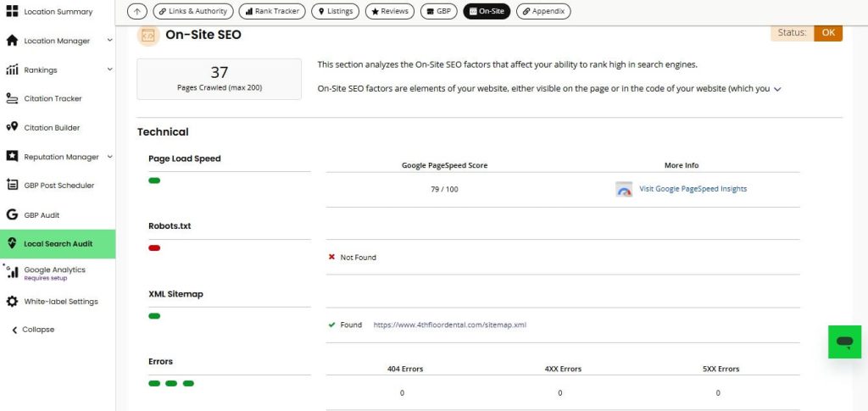
Task: Expand Location Manager submenu chevron
Action: click(109, 41)
